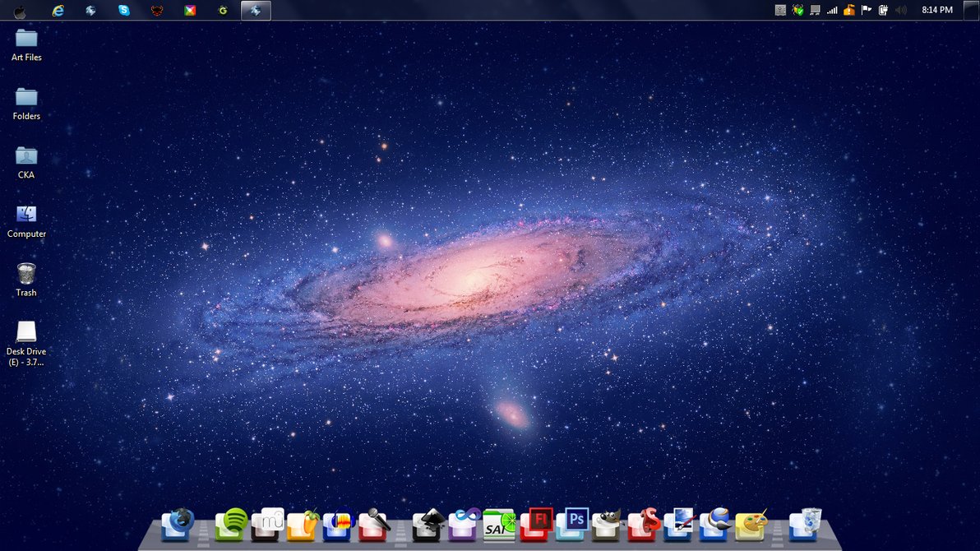Image resolution: width=980 pixels, height=551 pixels.
Task: Click the red crab-like taskbar icon
Action: click(157, 11)
